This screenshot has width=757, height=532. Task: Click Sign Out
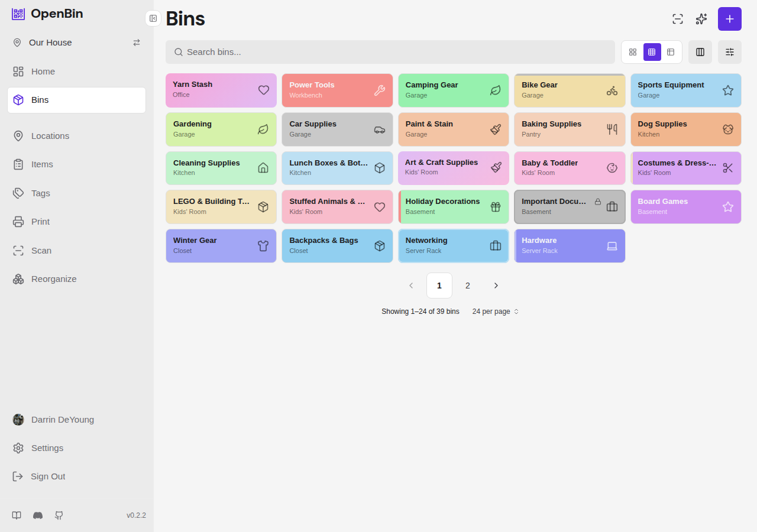[48, 476]
